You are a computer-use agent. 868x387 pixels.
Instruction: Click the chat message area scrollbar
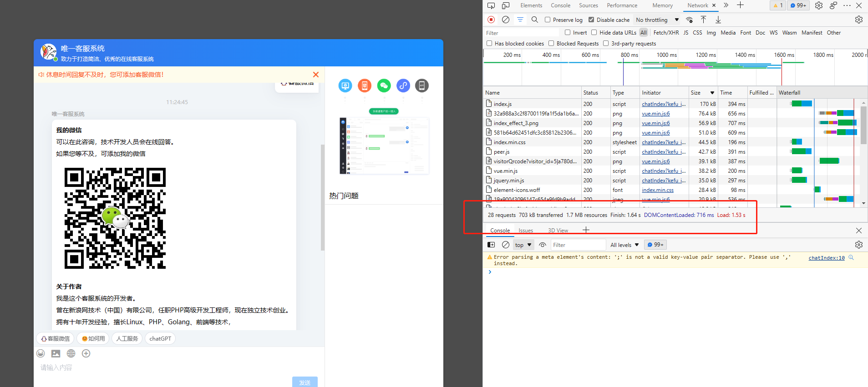tap(323, 197)
